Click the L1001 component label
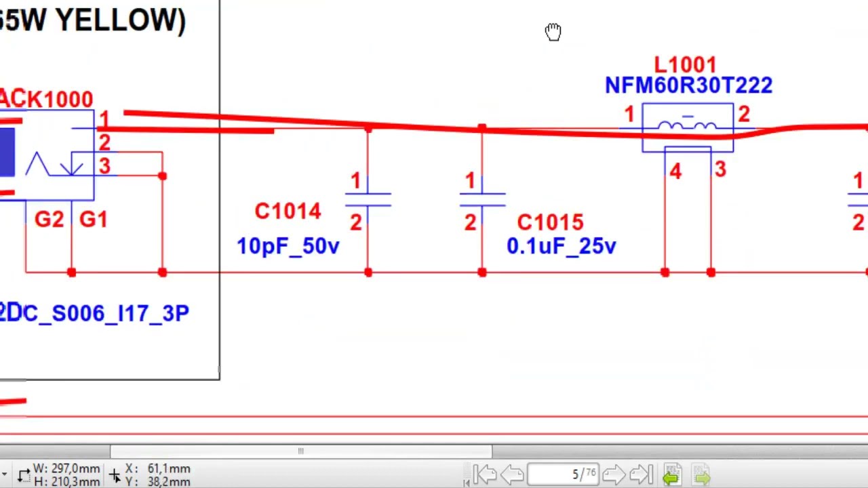The image size is (868, 488). point(685,65)
